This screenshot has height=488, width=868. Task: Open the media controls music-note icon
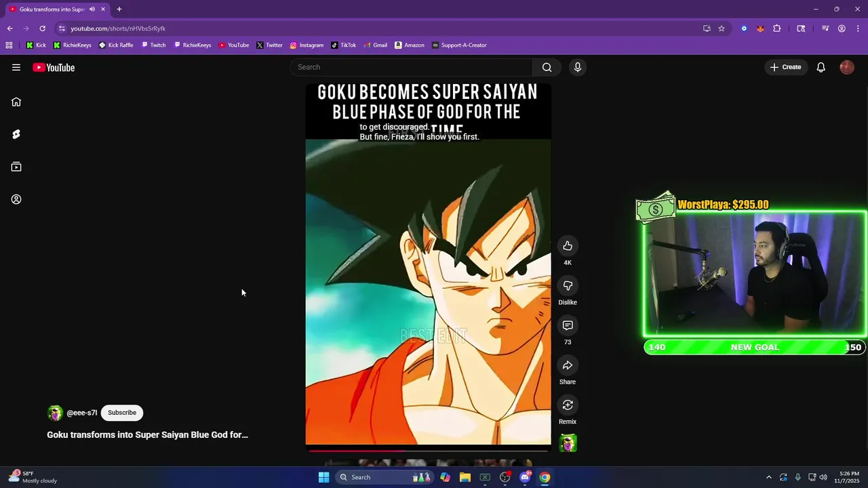pyautogui.click(x=825, y=28)
